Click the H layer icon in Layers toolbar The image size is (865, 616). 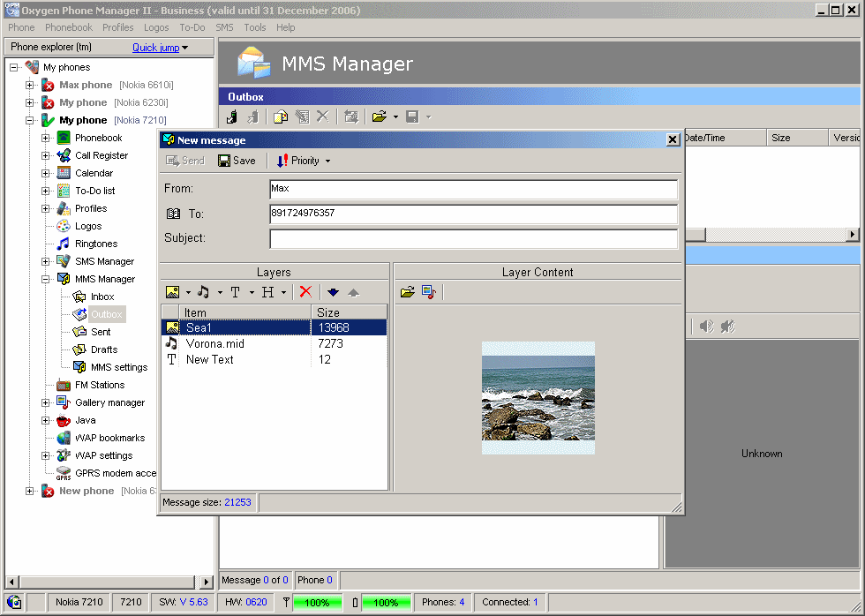267,292
